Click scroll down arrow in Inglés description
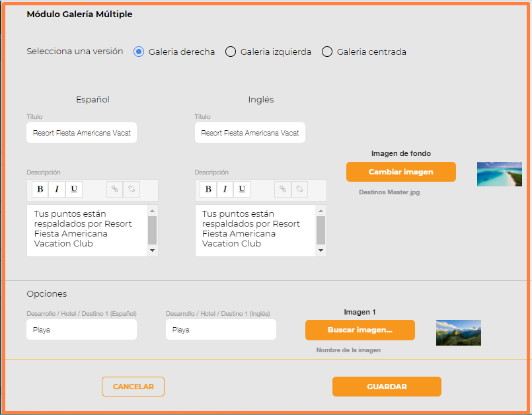The height and width of the screenshot is (415, 532). [321, 250]
